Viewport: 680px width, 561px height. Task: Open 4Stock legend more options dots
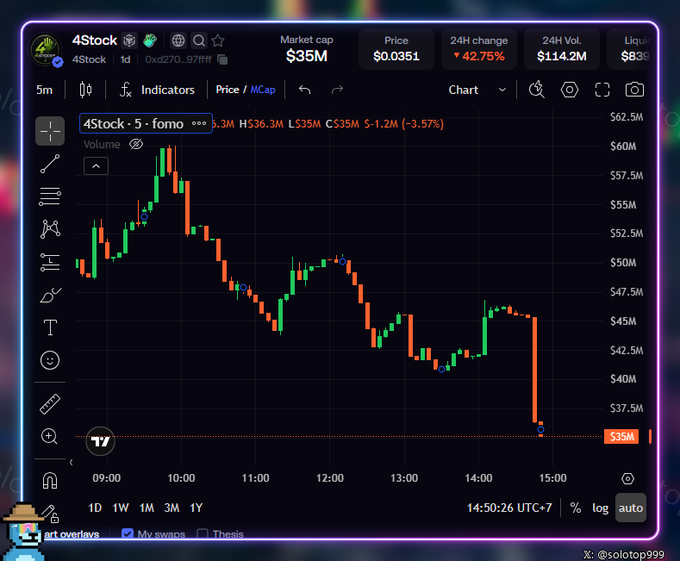click(x=199, y=124)
